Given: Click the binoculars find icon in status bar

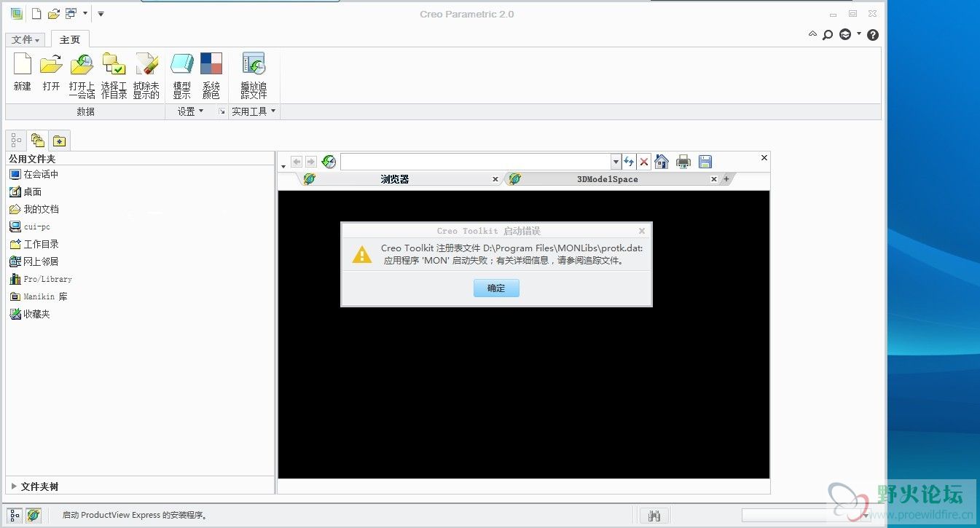Looking at the screenshot, I should point(654,516).
